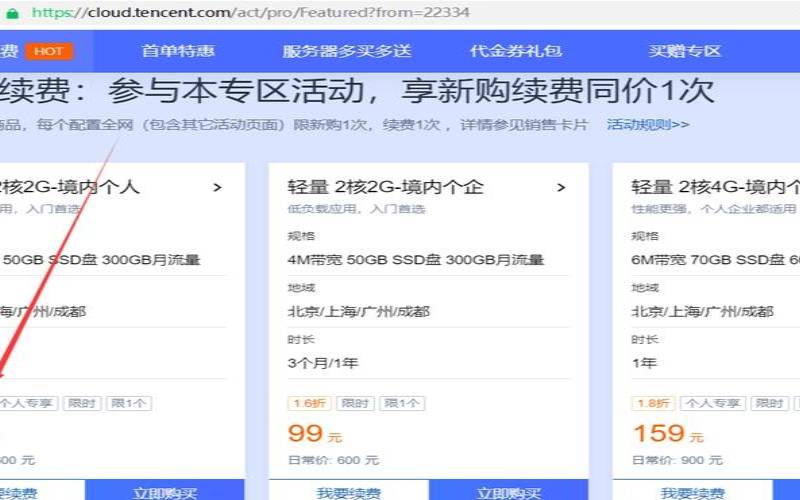Open the 首单特惠 tab
Screen dimensions: 800x500
pyautogui.click(x=178, y=51)
